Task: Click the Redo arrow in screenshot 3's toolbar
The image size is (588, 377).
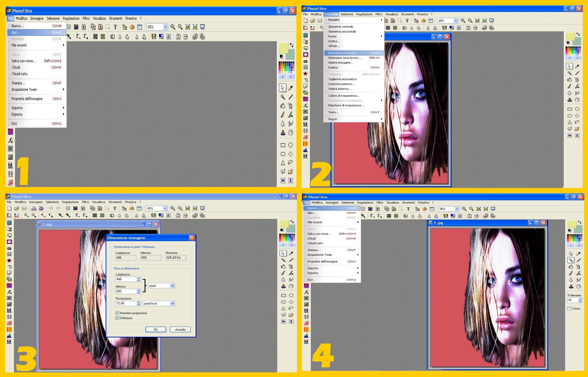Action: (x=58, y=208)
